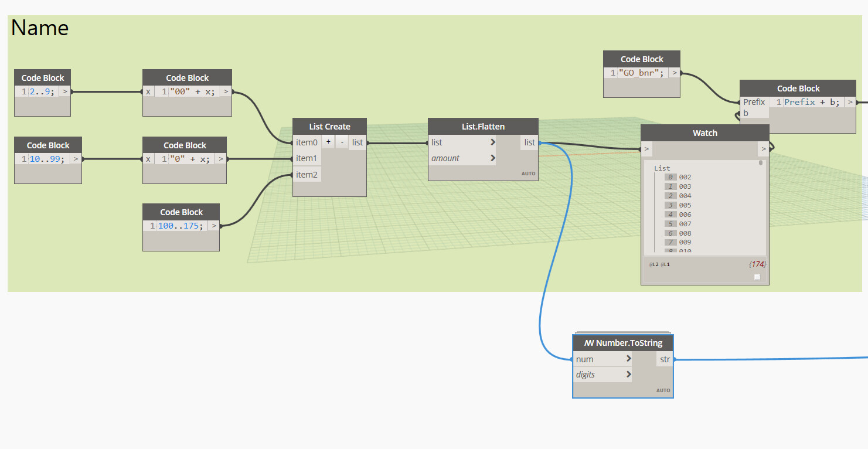The height and width of the screenshot is (449, 868).
Task: Expand level options for Number.ToString num input
Action: click(x=628, y=359)
